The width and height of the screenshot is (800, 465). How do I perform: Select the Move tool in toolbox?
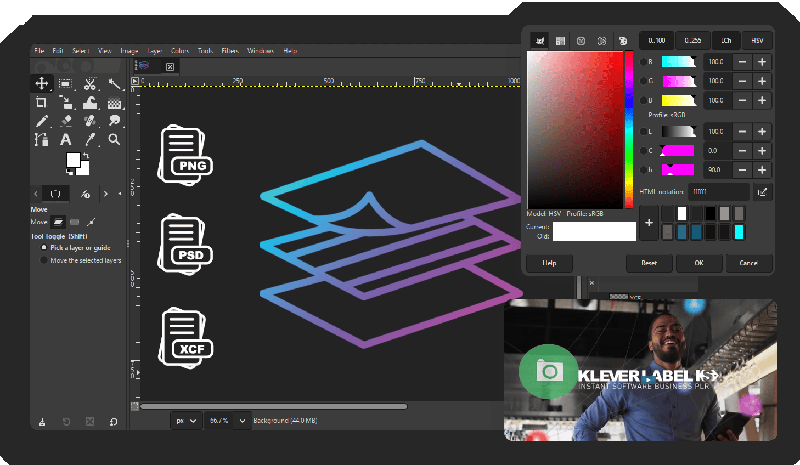(x=41, y=84)
